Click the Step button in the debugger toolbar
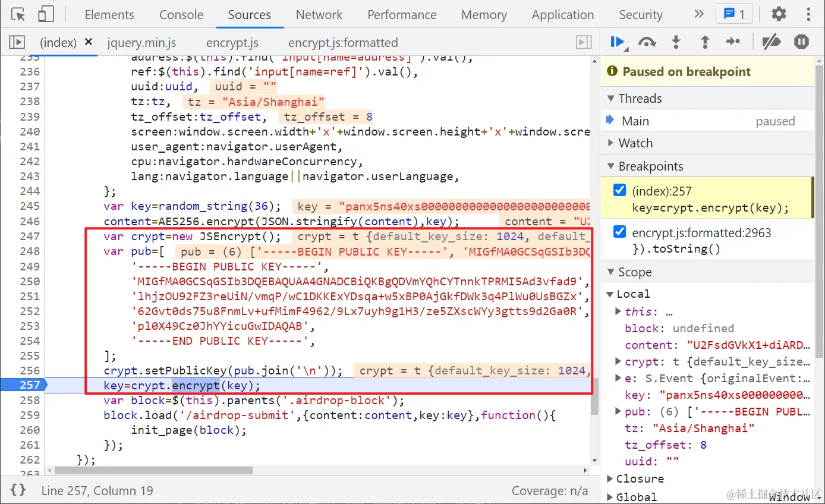The width and height of the screenshot is (825, 504). 733,42
